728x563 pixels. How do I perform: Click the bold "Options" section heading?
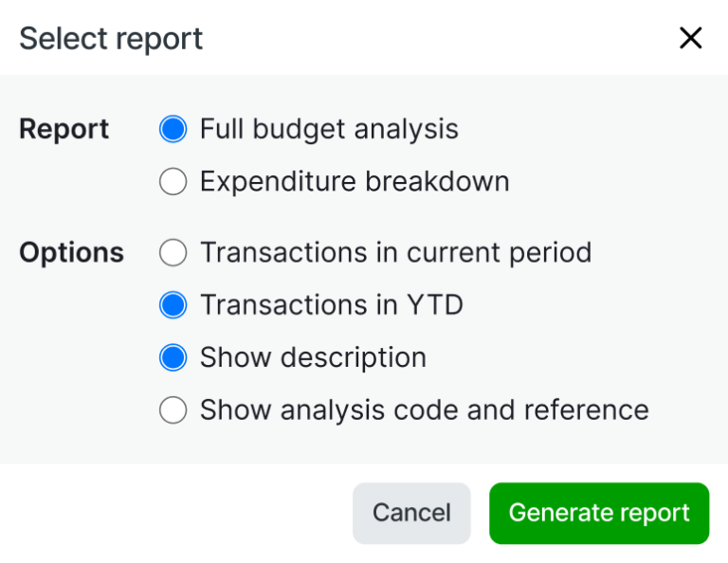[71, 253]
